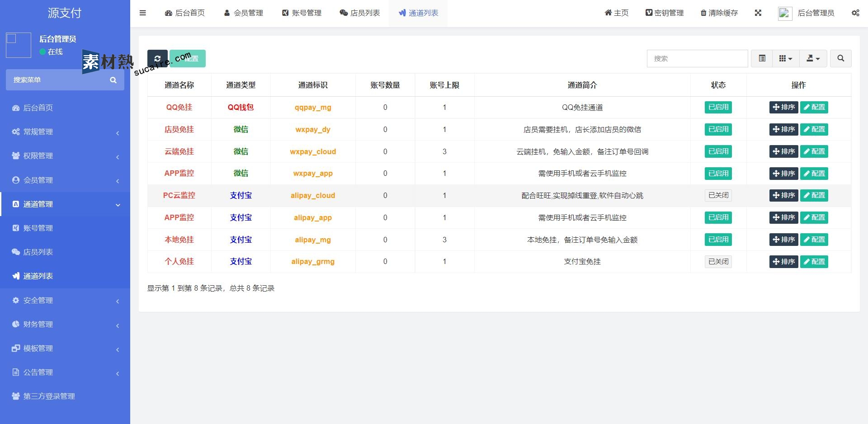Screen dimensions: 868x424
Task: Expand 会员管理 sidebar menu
Action: (x=65, y=180)
